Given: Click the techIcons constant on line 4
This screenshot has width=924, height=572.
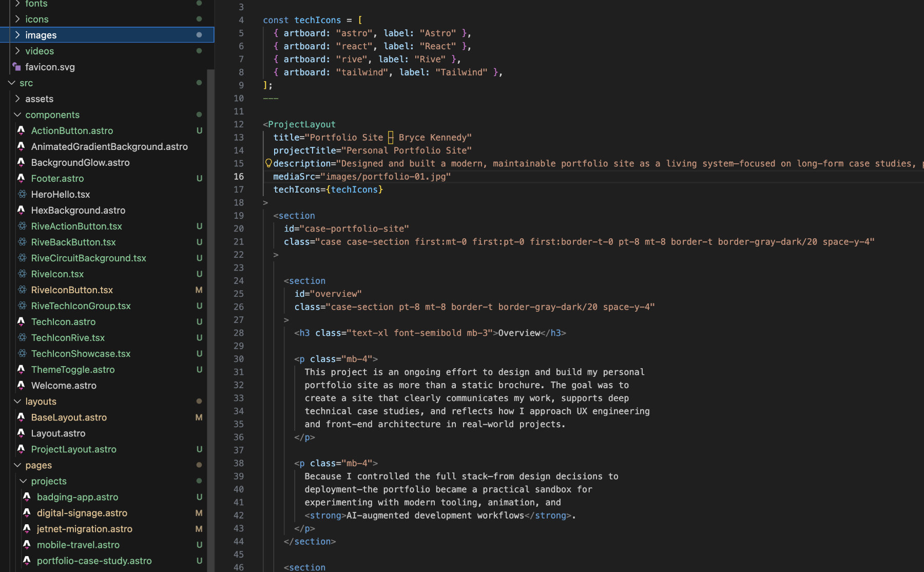Looking at the screenshot, I should [317, 20].
